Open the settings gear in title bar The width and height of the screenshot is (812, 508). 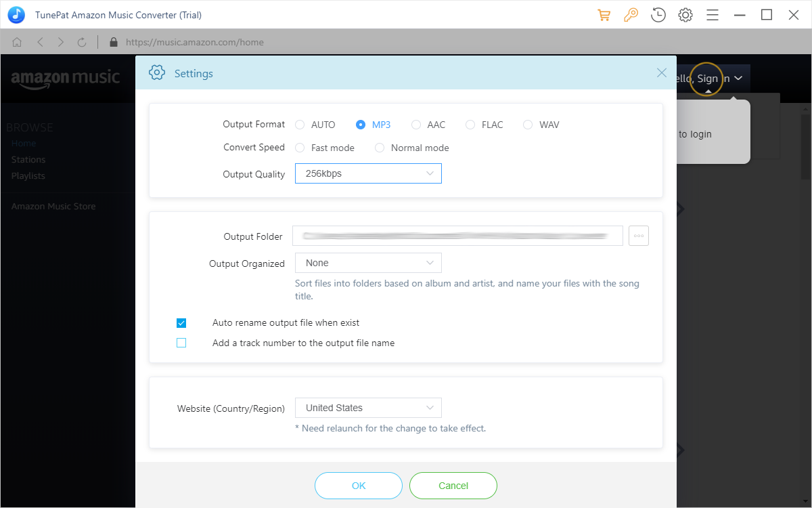(x=685, y=15)
